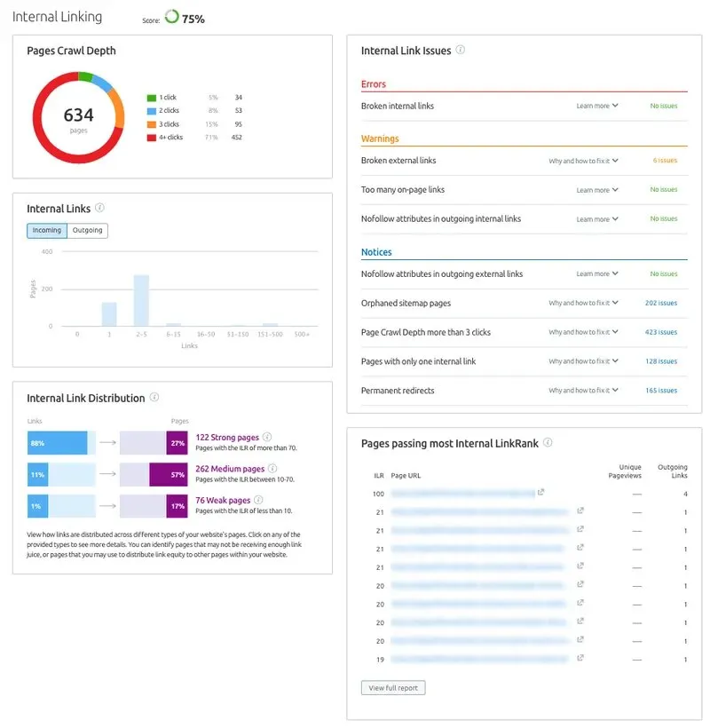
Task: Click info icon next to 262 Medium pages
Action: pos(272,468)
